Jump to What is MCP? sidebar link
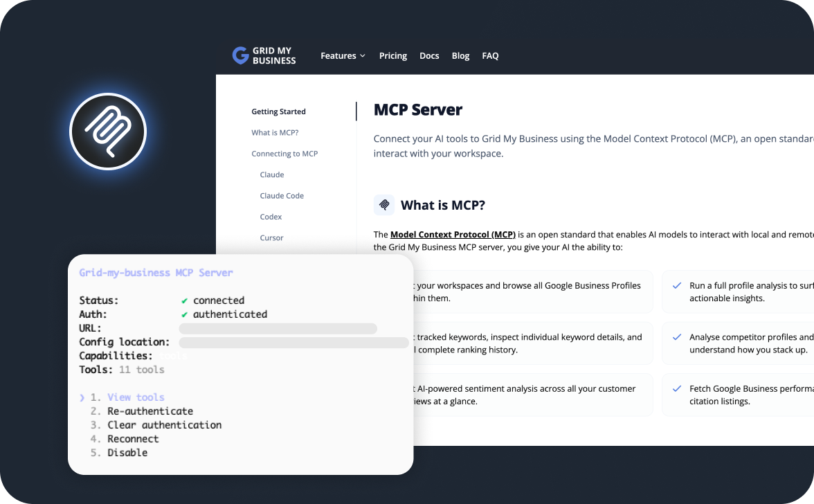Viewport: 814px width, 504px height. (275, 132)
